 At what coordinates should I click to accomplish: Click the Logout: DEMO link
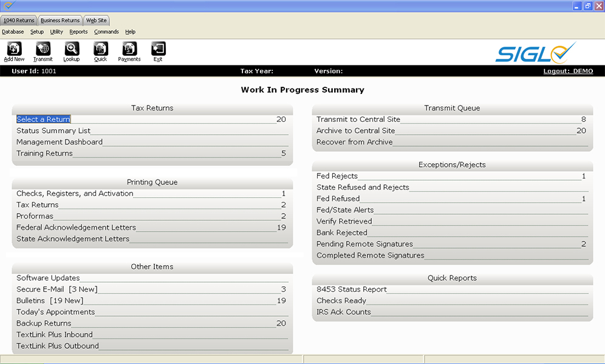point(568,71)
